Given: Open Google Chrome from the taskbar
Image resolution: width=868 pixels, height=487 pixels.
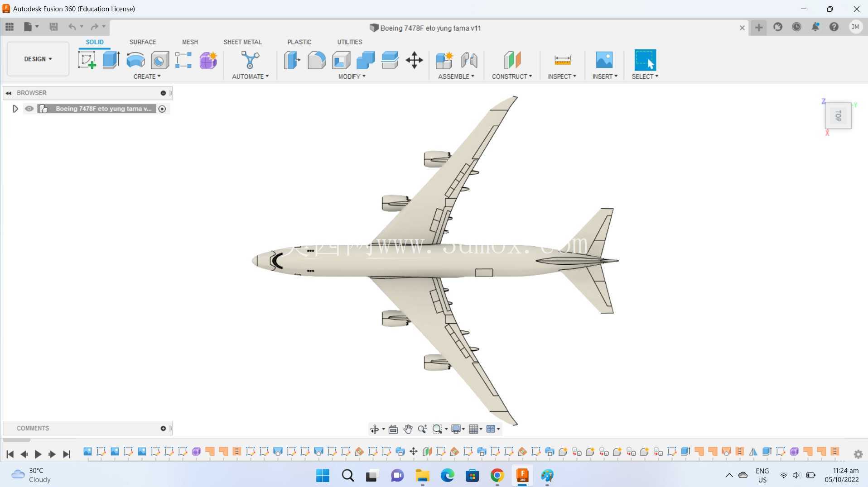Looking at the screenshot, I should click(x=497, y=475).
